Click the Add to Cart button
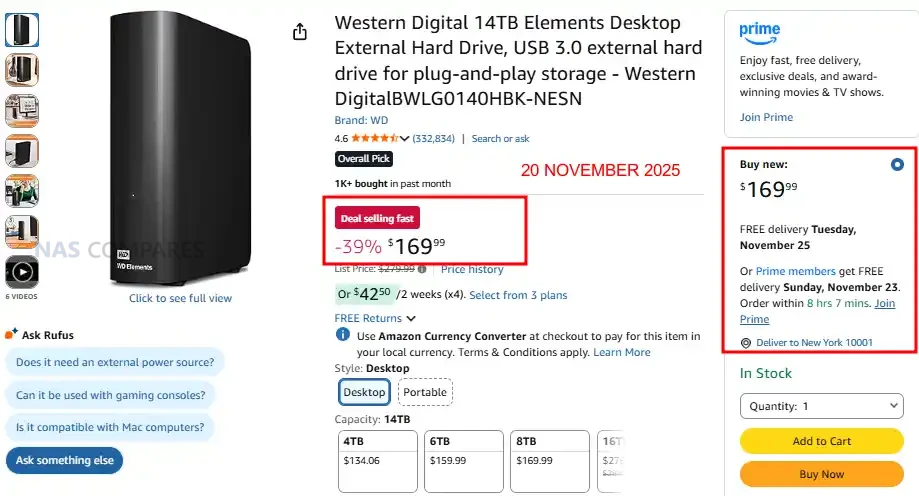The height and width of the screenshot is (496, 919). click(x=821, y=441)
